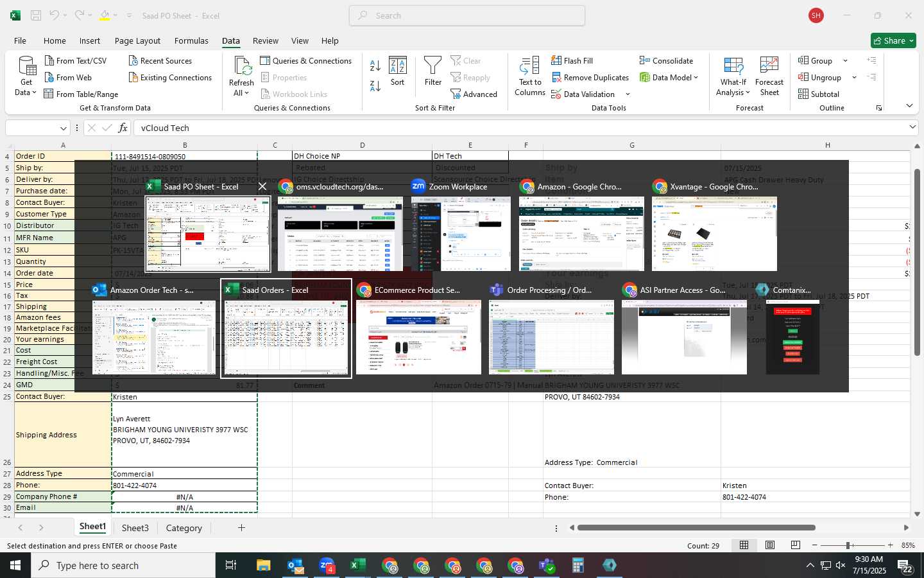The width and height of the screenshot is (924, 578).
Task: Add a new sheet
Action: click(241, 528)
